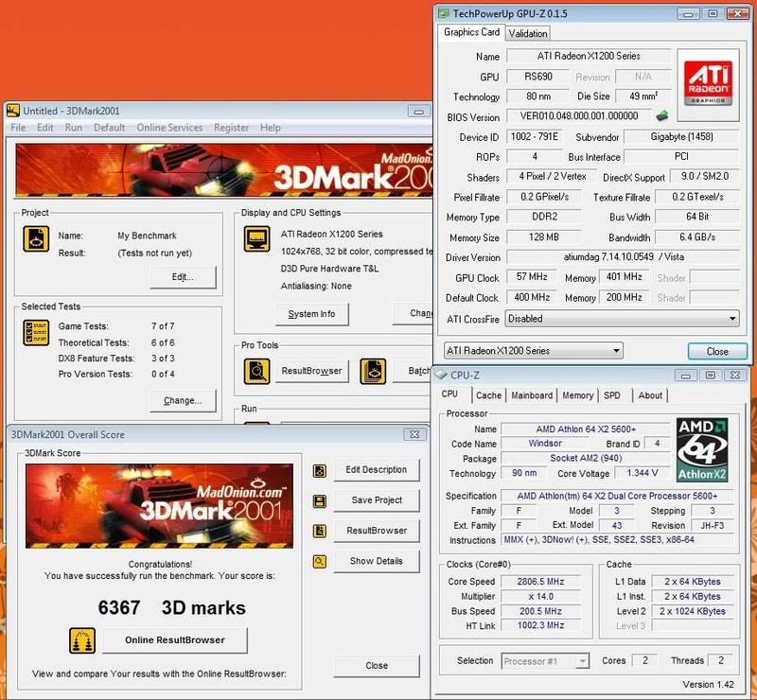Click the Edit Description icon in score dialog
The image size is (757, 700).
click(x=320, y=471)
